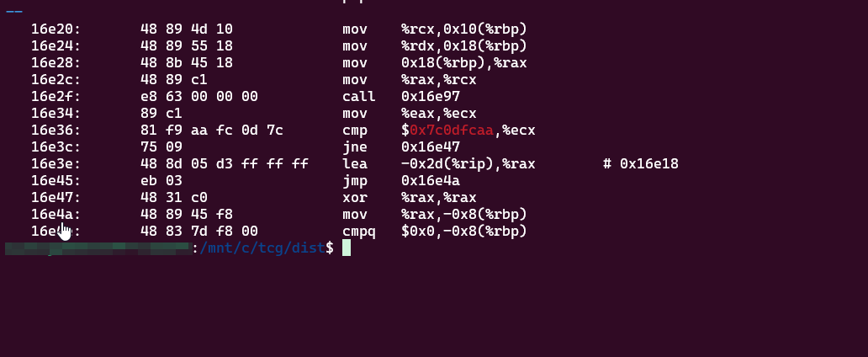Image resolution: width=868 pixels, height=357 pixels.
Task: Click the jne target 0x16e47
Action: 430,147
